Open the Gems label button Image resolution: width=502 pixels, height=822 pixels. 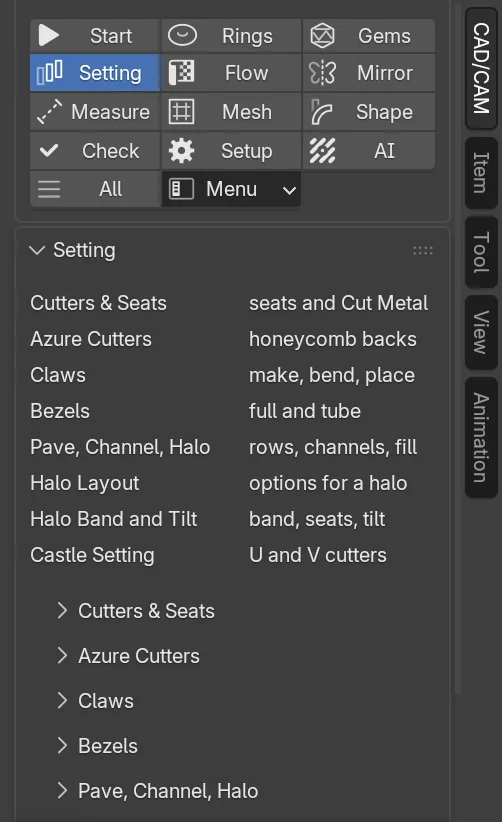pyautogui.click(x=384, y=36)
